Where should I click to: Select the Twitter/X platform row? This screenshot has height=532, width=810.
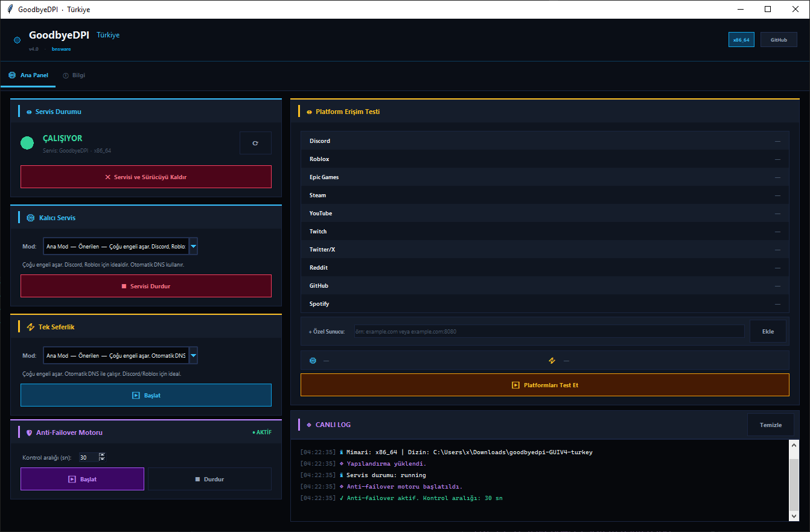545,249
